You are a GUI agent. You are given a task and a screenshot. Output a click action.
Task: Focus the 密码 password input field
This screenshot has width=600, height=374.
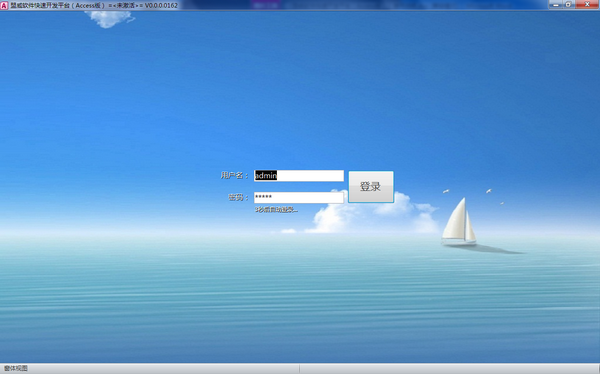299,198
